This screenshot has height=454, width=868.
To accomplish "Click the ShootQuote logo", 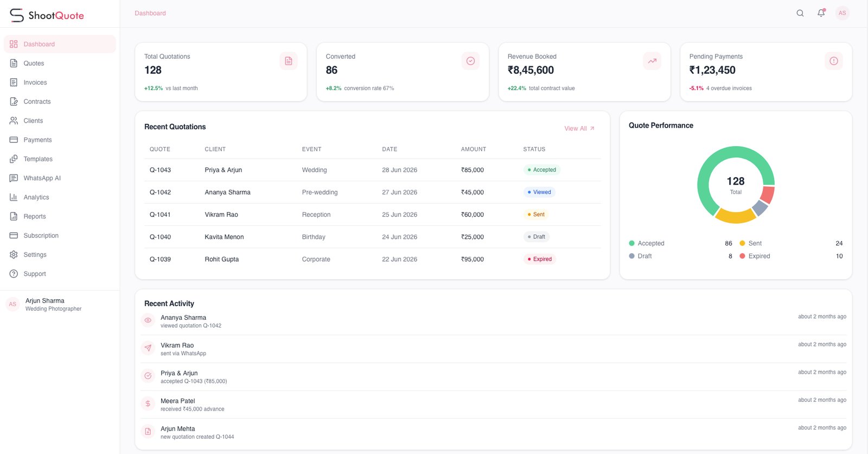I will 47,15.
